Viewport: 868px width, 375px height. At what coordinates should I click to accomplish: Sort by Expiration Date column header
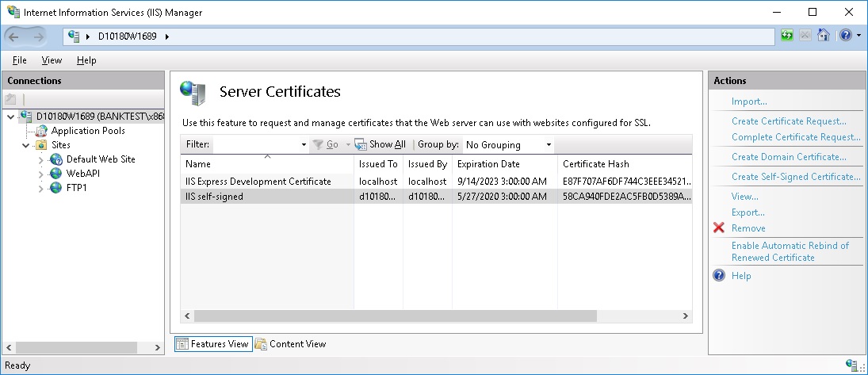(x=505, y=164)
